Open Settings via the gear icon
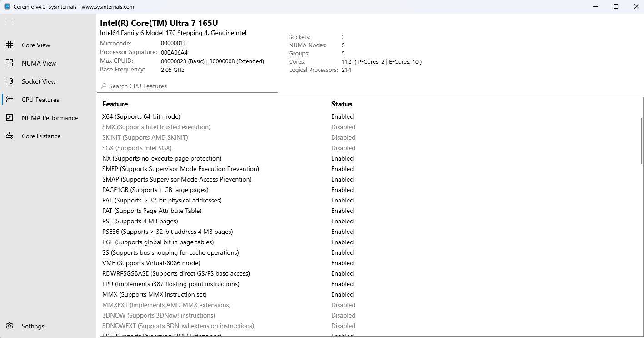Screen dimensions: 644x338 click(x=10, y=326)
